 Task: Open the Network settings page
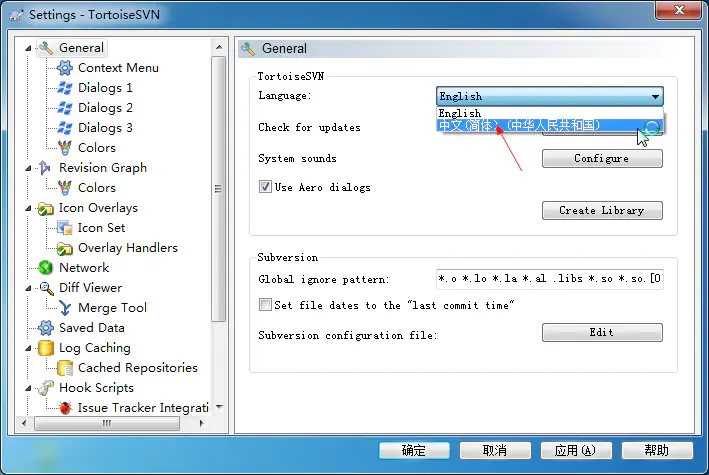pyautogui.click(x=84, y=268)
